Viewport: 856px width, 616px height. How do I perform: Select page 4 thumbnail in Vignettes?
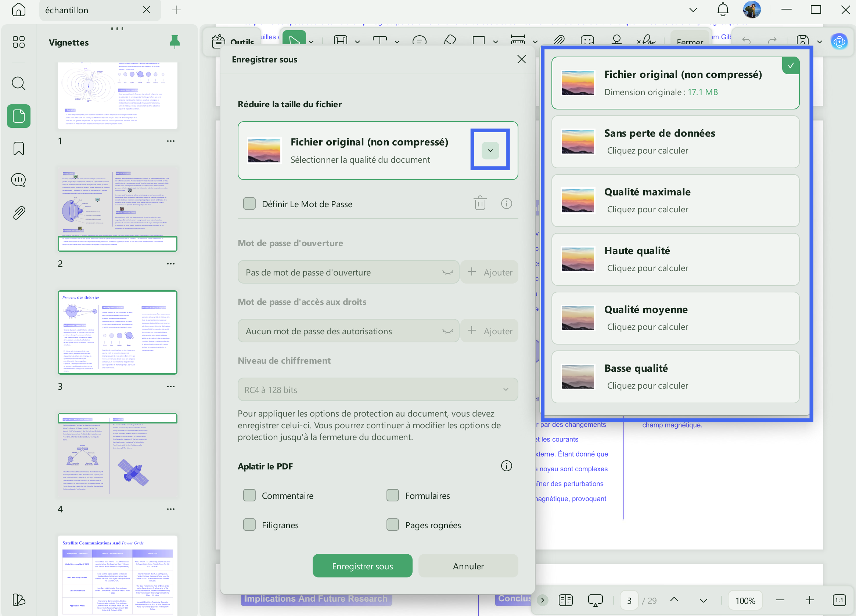118,455
